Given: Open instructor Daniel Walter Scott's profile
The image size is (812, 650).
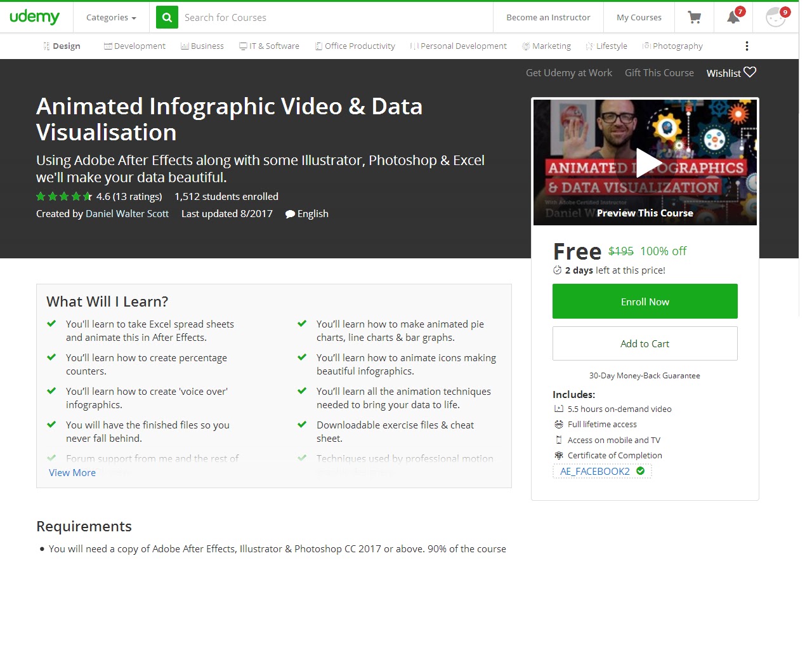Looking at the screenshot, I should (127, 214).
